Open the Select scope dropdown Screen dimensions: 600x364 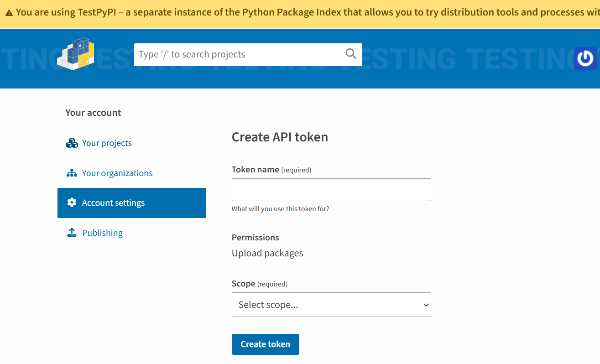click(x=331, y=304)
